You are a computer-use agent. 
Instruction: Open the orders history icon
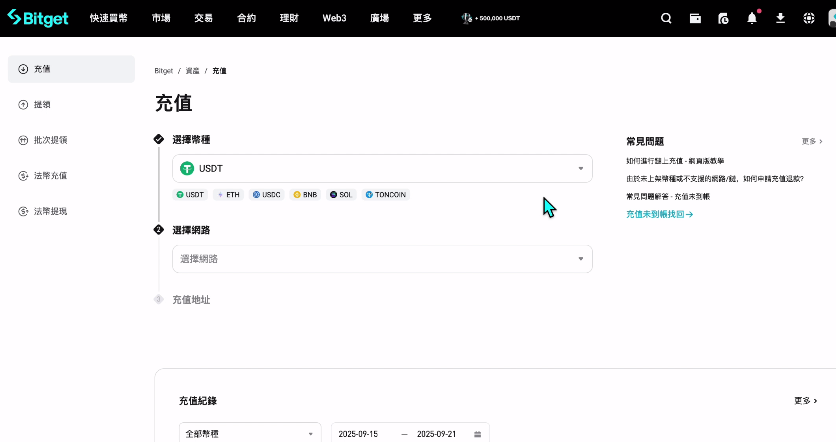[x=723, y=18]
